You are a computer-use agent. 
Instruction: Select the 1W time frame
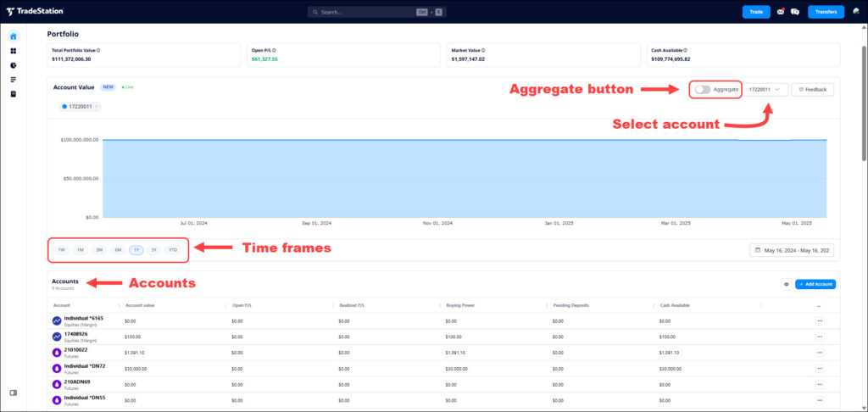pos(61,250)
